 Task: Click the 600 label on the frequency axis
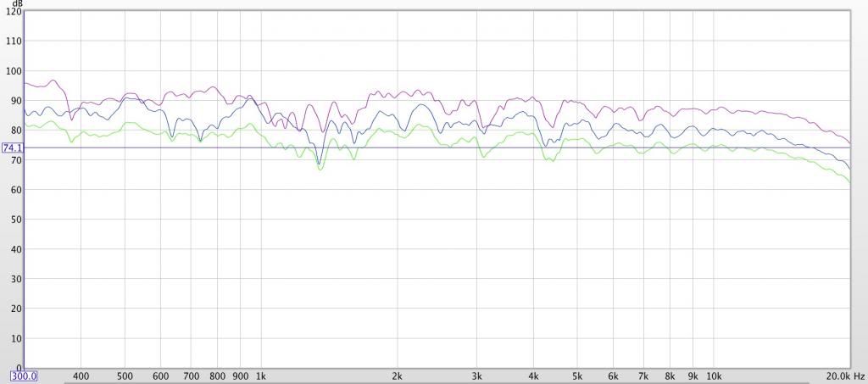click(x=161, y=376)
